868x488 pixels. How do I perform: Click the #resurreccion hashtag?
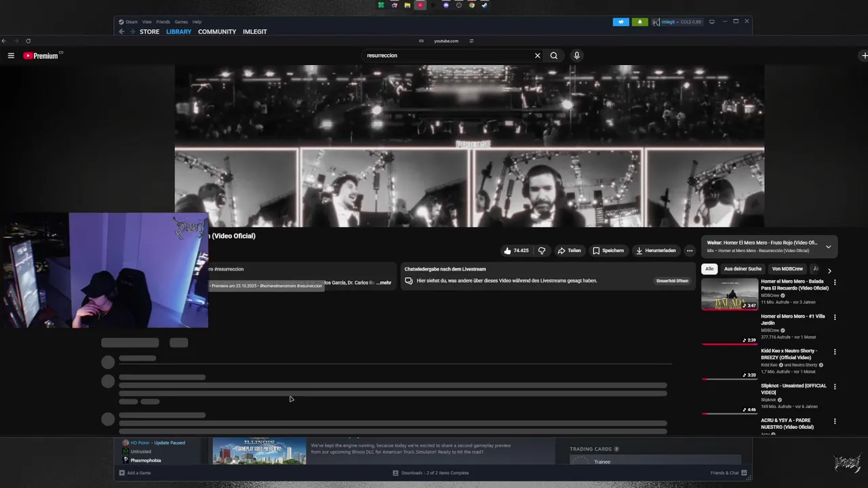[x=229, y=269]
